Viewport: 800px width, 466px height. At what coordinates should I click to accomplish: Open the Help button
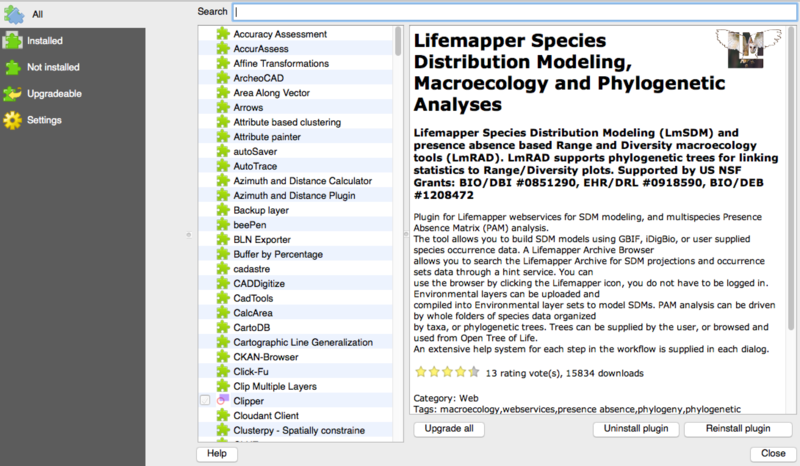[217, 454]
